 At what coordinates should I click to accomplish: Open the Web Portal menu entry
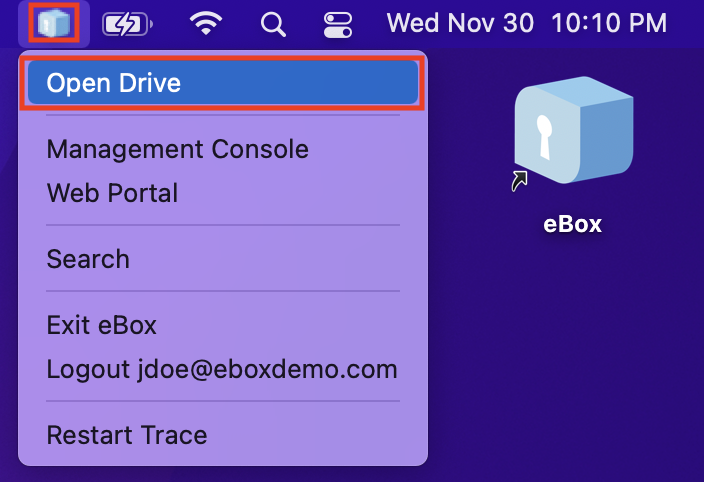[112, 193]
